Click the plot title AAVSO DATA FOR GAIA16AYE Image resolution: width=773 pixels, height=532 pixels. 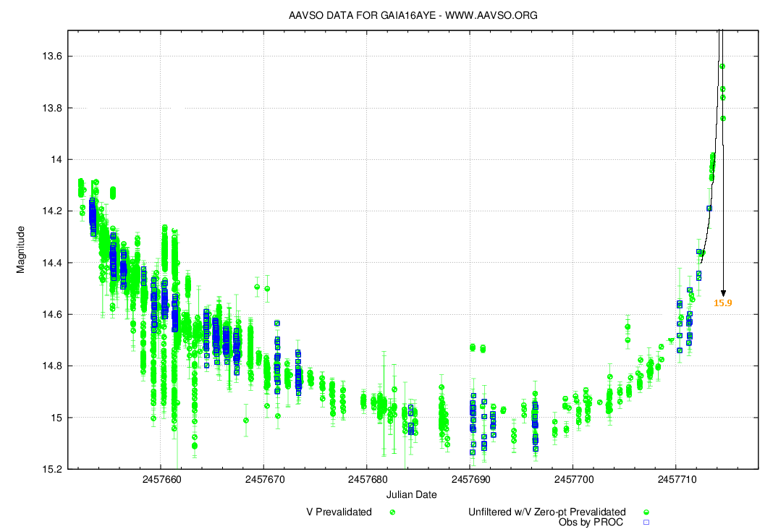(x=413, y=15)
